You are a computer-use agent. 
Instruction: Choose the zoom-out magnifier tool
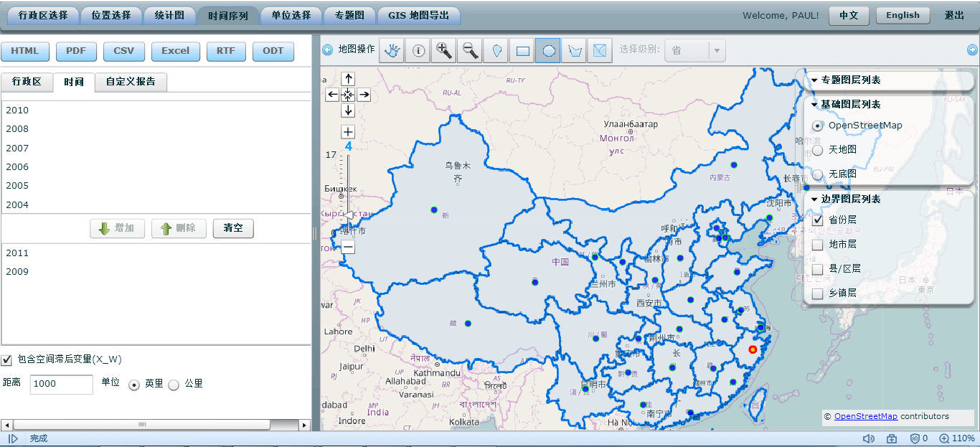pyautogui.click(x=470, y=50)
